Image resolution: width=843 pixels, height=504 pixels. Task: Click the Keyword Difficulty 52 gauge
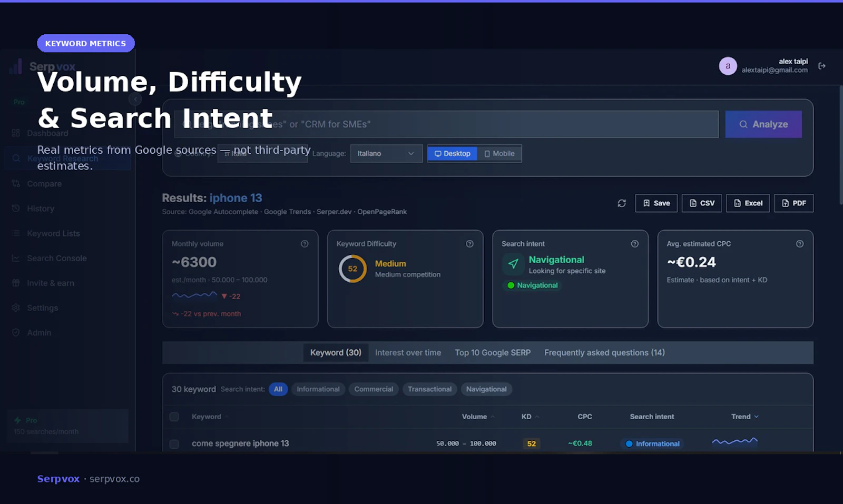pyautogui.click(x=352, y=269)
